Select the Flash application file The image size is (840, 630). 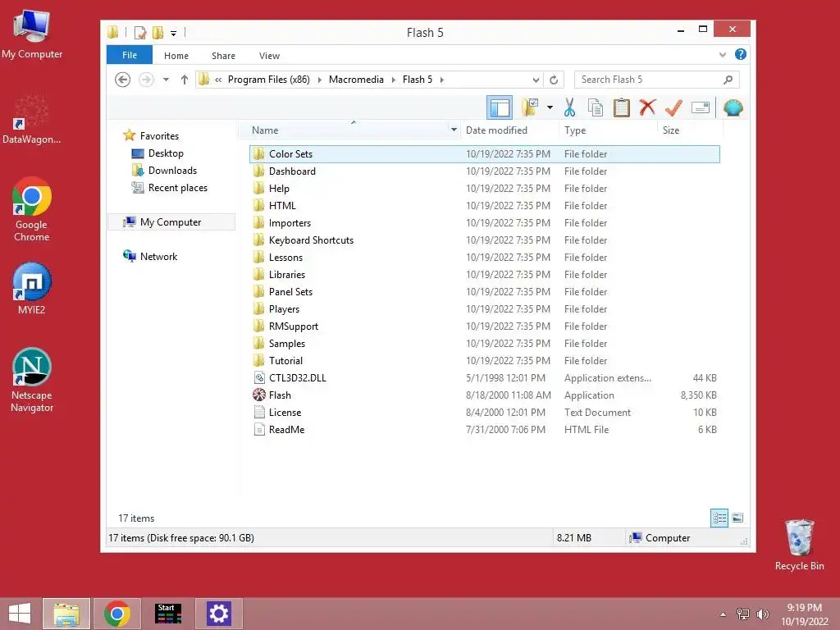pyautogui.click(x=280, y=395)
